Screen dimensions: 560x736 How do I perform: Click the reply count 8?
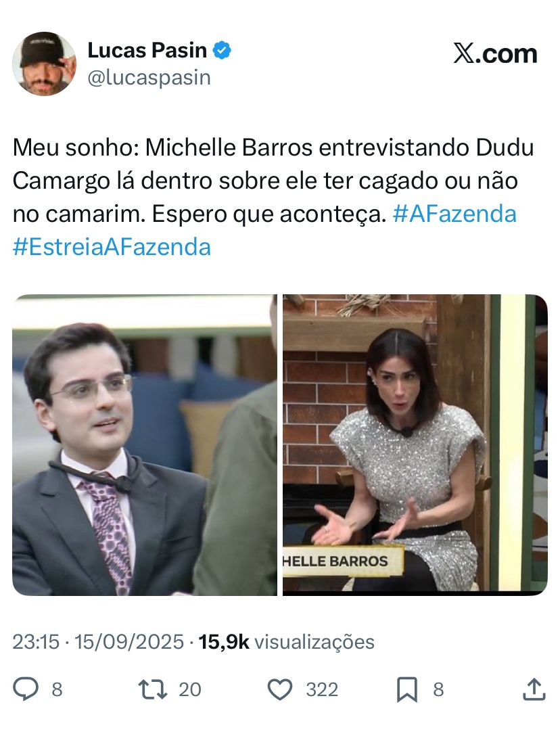(x=57, y=689)
